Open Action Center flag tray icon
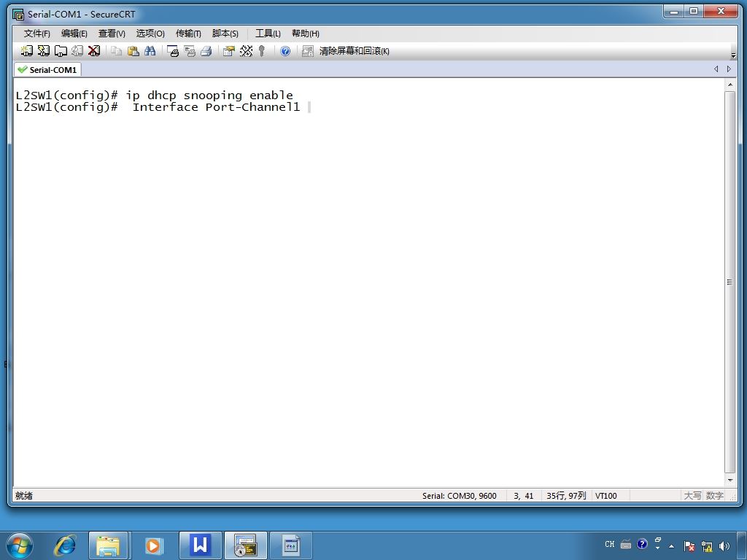 tap(689, 545)
